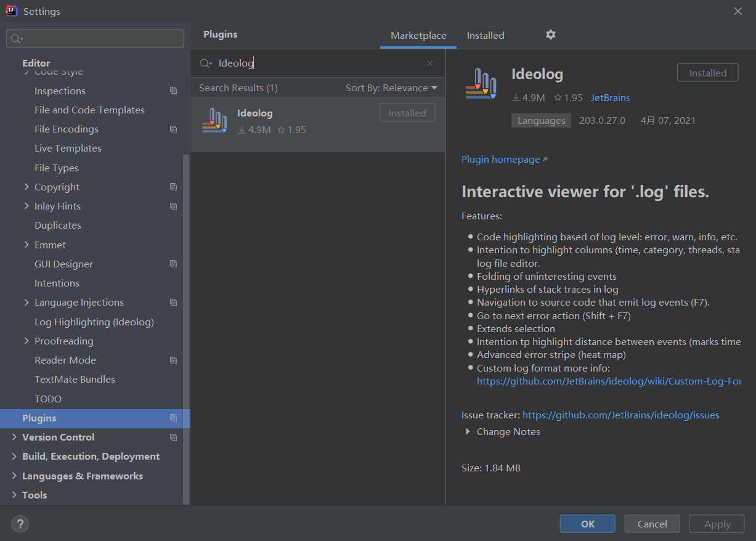The height and width of the screenshot is (541, 756).
Task: Focus the settings search input field
Action: tap(95, 39)
